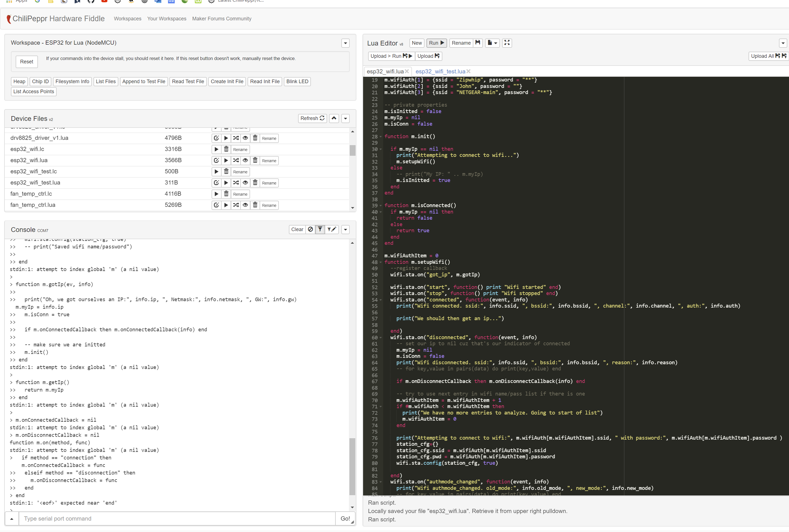Click the List Access Points button
This screenshot has height=532, width=789.
pyautogui.click(x=33, y=92)
